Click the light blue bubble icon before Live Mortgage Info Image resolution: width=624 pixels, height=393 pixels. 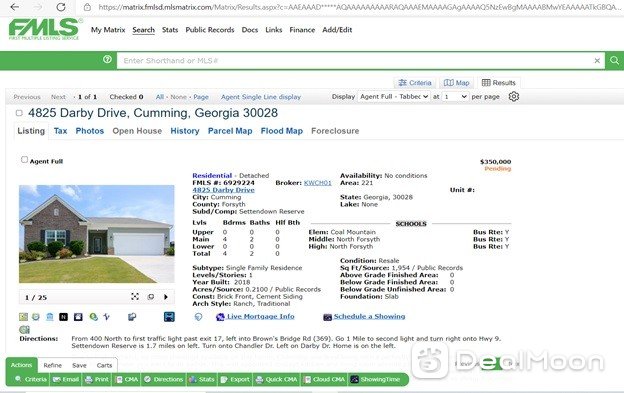198,317
